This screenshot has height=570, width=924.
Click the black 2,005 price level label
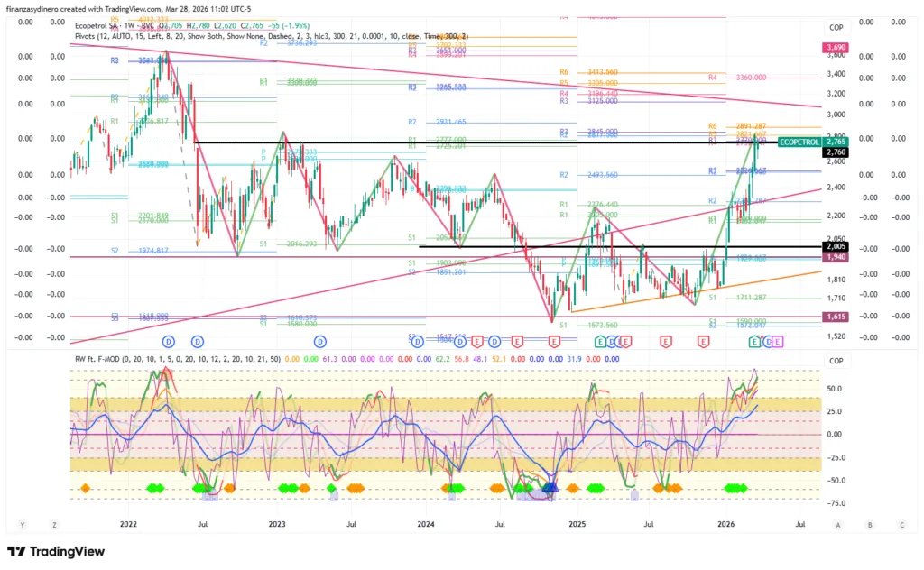click(835, 246)
